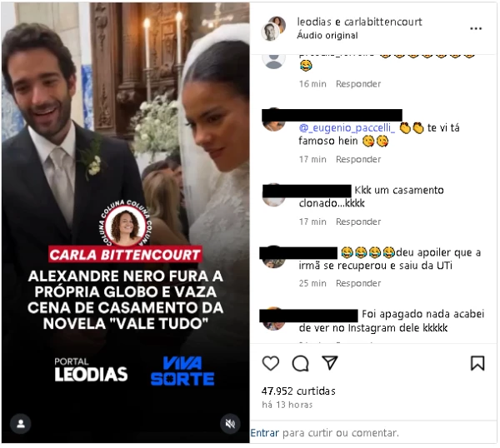Reply to the 'casamento clonado' comment

tap(358, 222)
